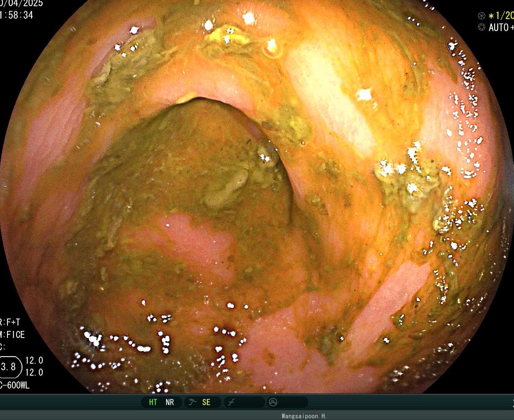Click the upper 12.0 value

(x=34, y=360)
